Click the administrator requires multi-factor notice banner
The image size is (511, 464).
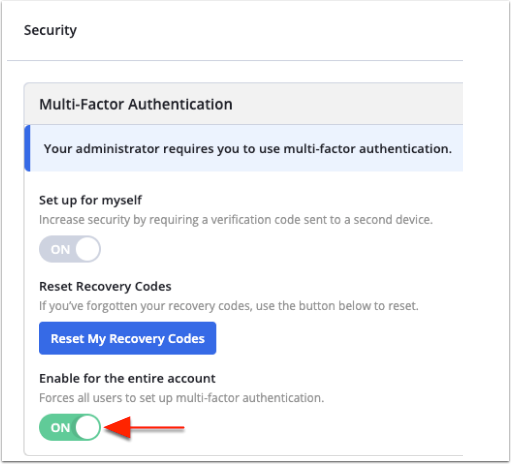pos(244,148)
